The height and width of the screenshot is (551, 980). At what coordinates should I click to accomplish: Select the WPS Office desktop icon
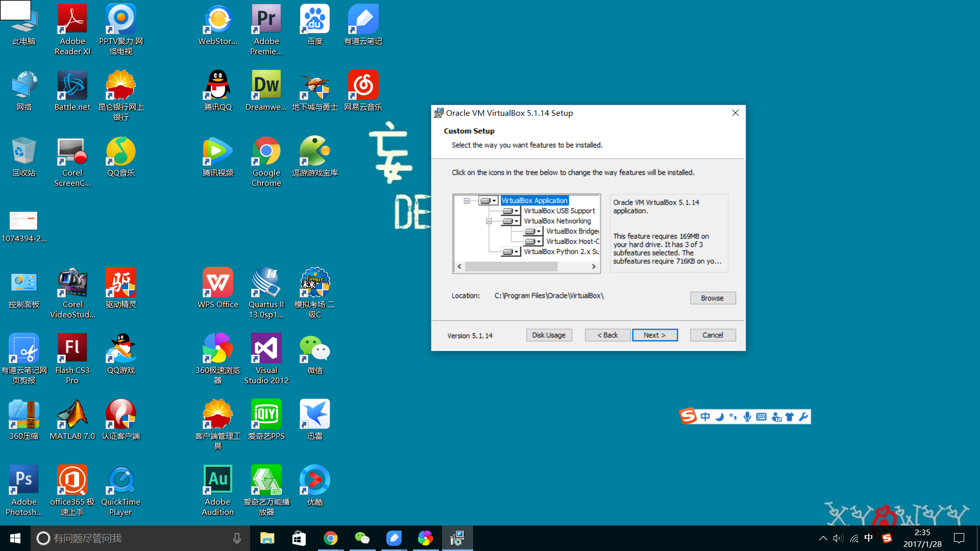(x=218, y=288)
